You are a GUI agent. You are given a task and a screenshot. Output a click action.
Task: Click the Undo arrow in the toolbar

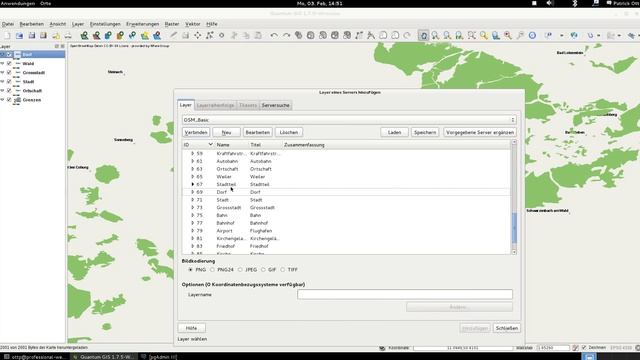click(x=274, y=36)
